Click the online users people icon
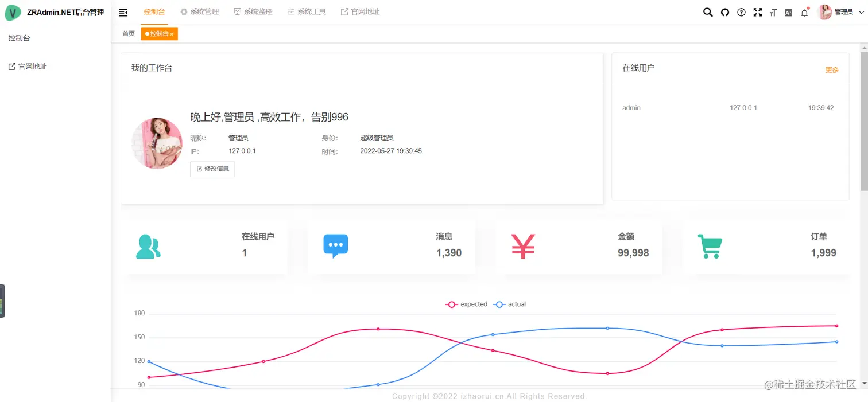Viewport: 868px width, 402px height. coord(148,247)
